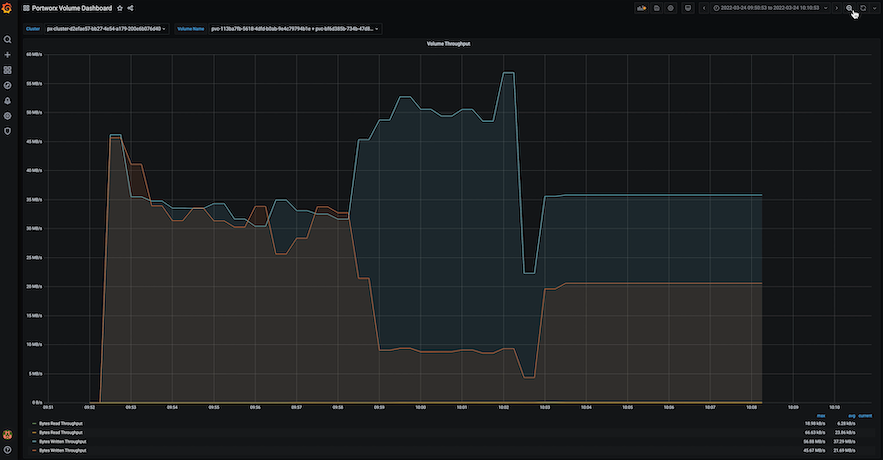Click the Create plus icon in the sidebar
This screenshot has height=460, width=883.
click(7, 55)
